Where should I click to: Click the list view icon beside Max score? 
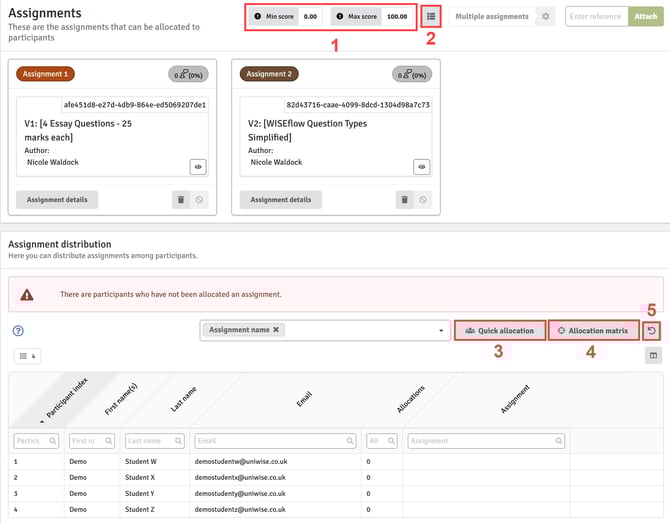431,17
